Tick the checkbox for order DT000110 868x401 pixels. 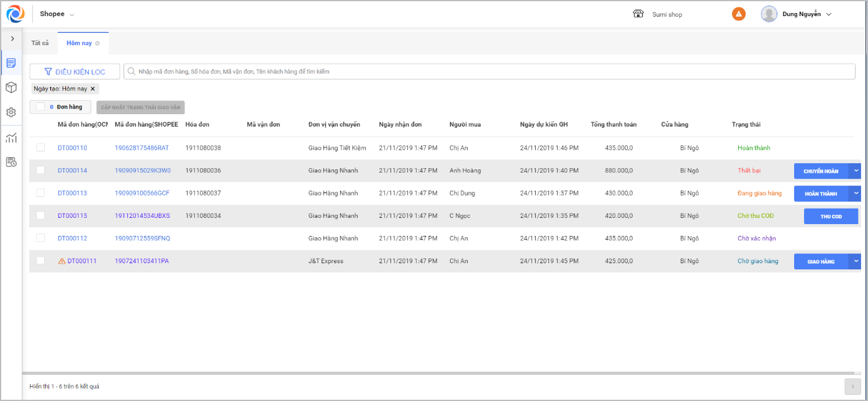[x=40, y=148]
